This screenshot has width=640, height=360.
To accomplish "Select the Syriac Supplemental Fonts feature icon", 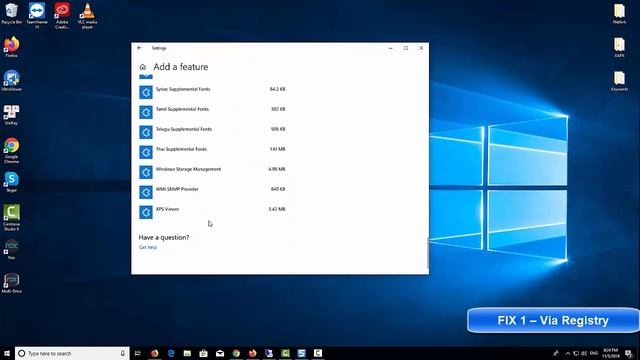I will point(146,92).
